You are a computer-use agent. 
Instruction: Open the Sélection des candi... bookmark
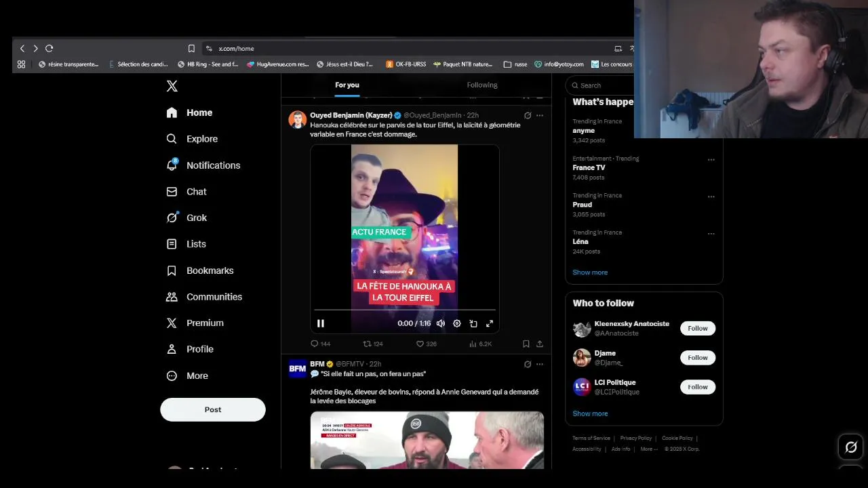coord(138,64)
